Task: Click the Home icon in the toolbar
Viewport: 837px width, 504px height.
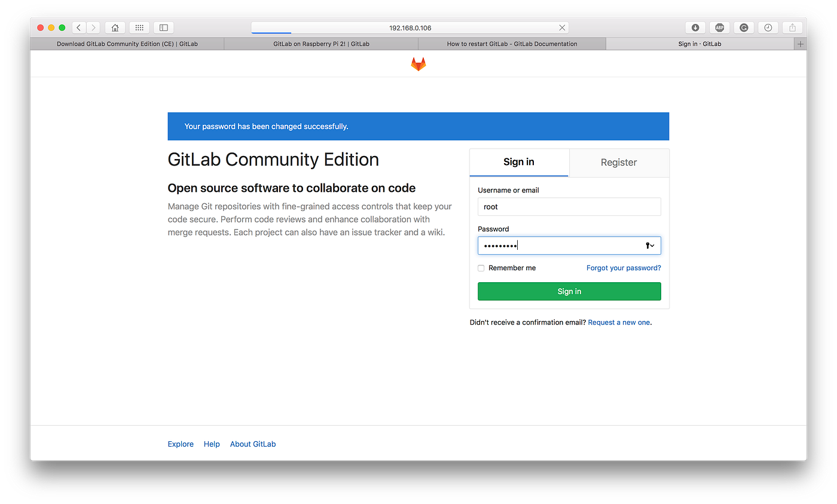Action: click(115, 28)
